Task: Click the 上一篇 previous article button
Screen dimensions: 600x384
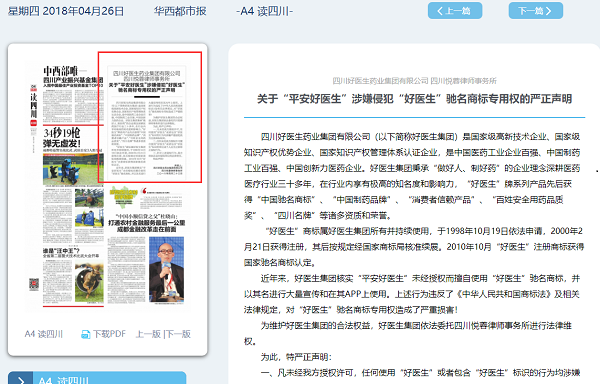Action: click(455, 11)
